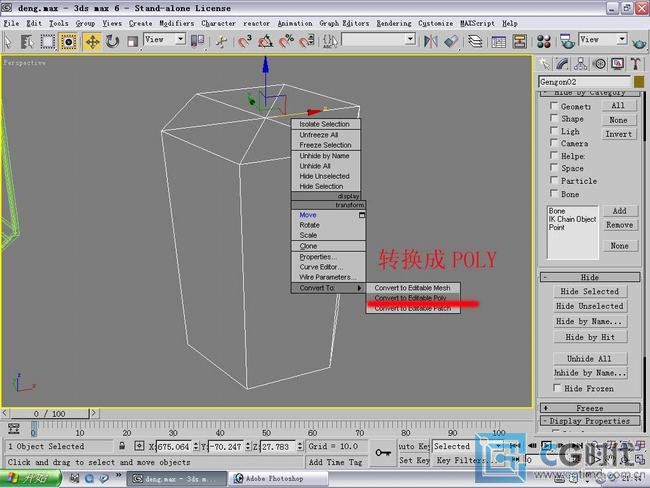The image size is (650, 488).
Task: Enable the Shape hide checkbox
Action: pyautogui.click(x=553, y=118)
